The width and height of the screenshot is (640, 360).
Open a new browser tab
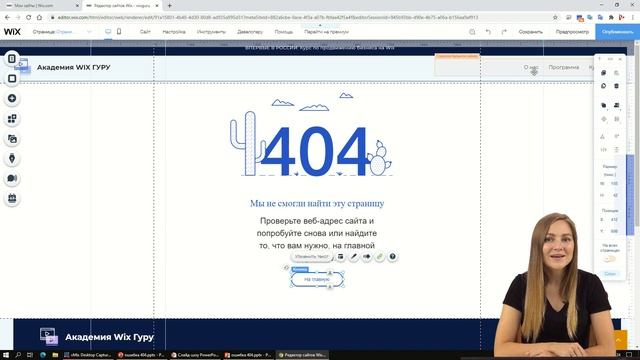pyautogui.click(x=170, y=6)
